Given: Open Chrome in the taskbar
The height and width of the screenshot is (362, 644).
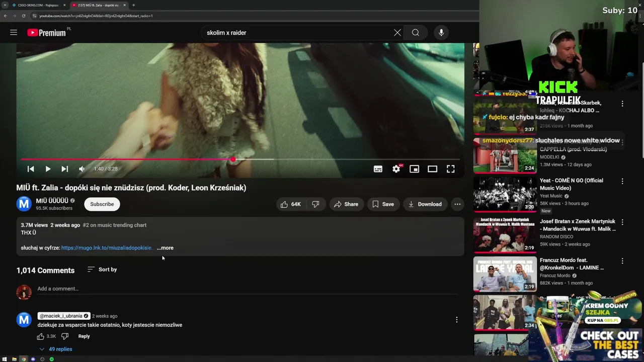Looking at the screenshot, I should tap(24, 359).
